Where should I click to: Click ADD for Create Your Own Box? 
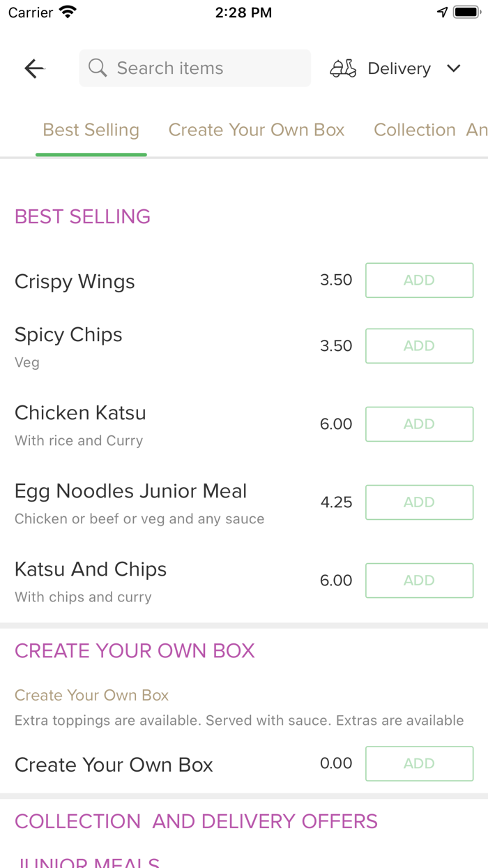[x=419, y=763]
